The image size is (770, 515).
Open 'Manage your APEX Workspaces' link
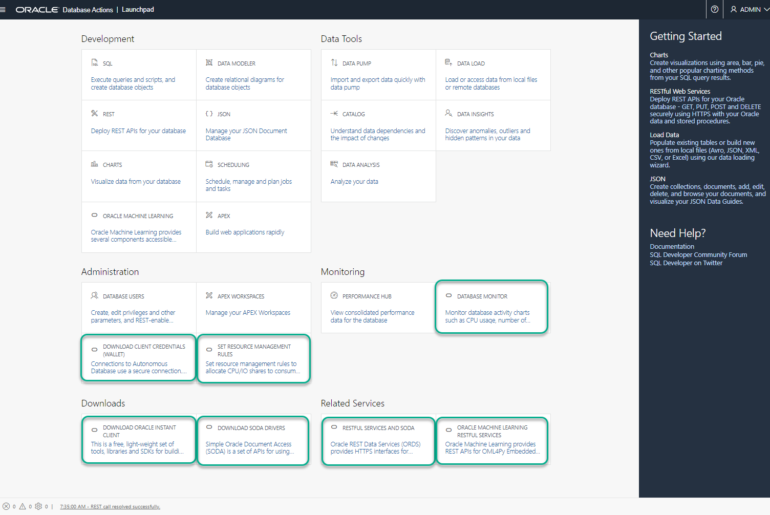point(248,313)
